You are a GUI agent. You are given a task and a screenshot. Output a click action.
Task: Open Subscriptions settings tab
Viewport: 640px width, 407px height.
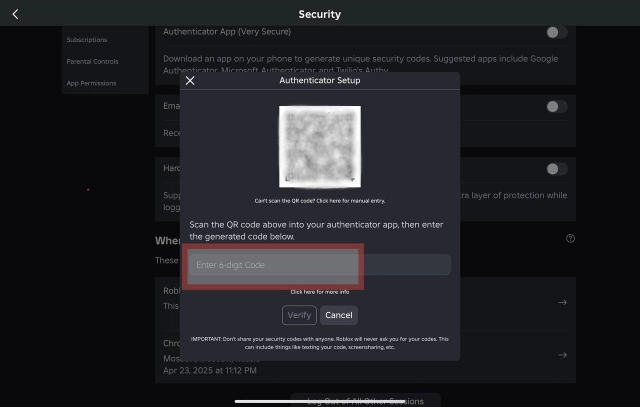click(x=87, y=40)
